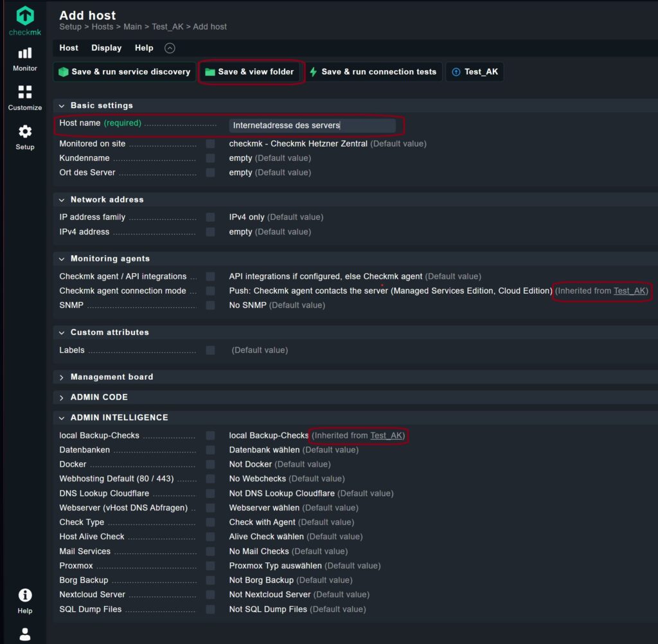
Task: Enable the IPv4 address checkbox
Action: pos(210,232)
